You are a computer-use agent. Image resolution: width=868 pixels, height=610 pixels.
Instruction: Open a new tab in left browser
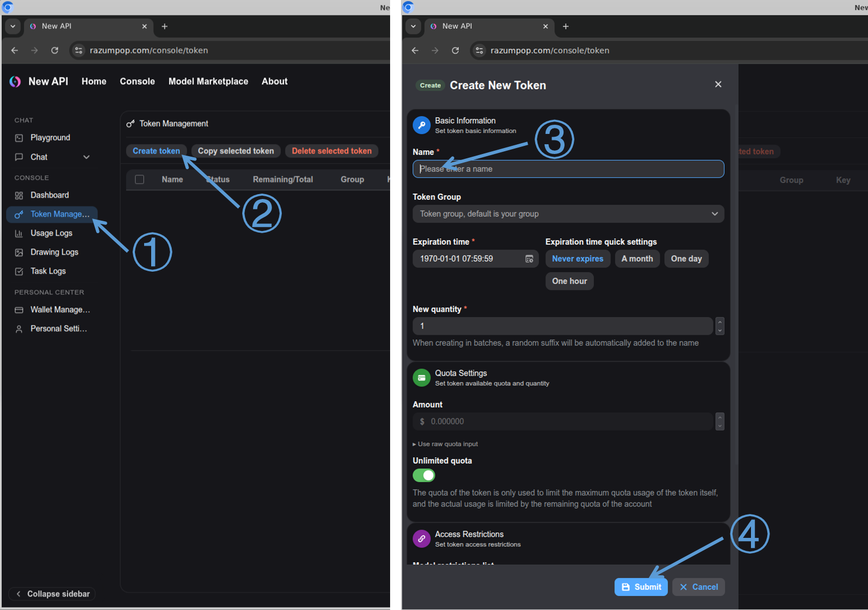click(x=165, y=26)
